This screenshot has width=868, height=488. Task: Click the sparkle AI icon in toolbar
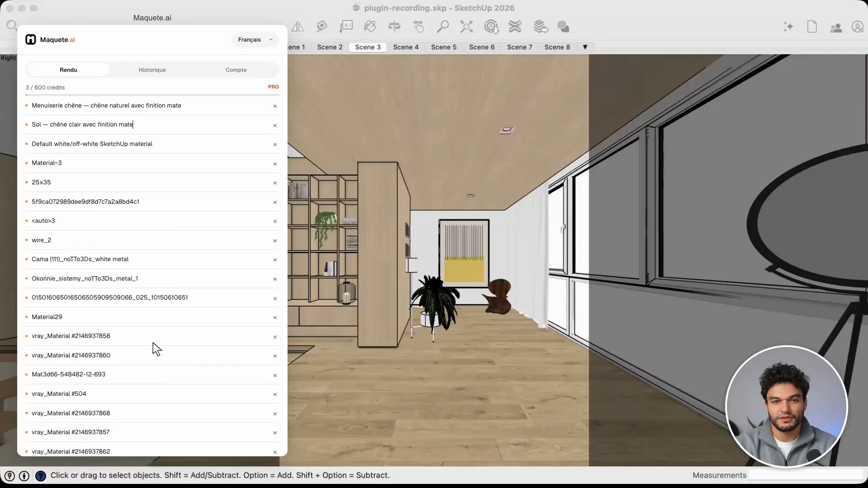click(788, 27)
